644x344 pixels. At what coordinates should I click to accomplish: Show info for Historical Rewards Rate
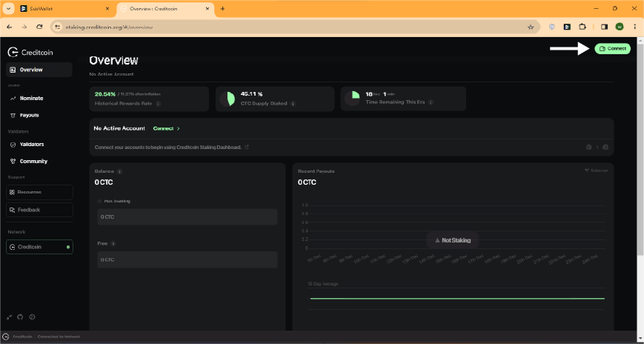coord(158,104)
